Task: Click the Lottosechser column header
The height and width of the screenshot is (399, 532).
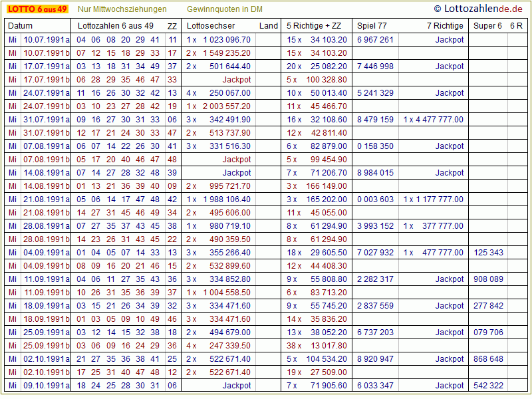Action: pos(211,26)
